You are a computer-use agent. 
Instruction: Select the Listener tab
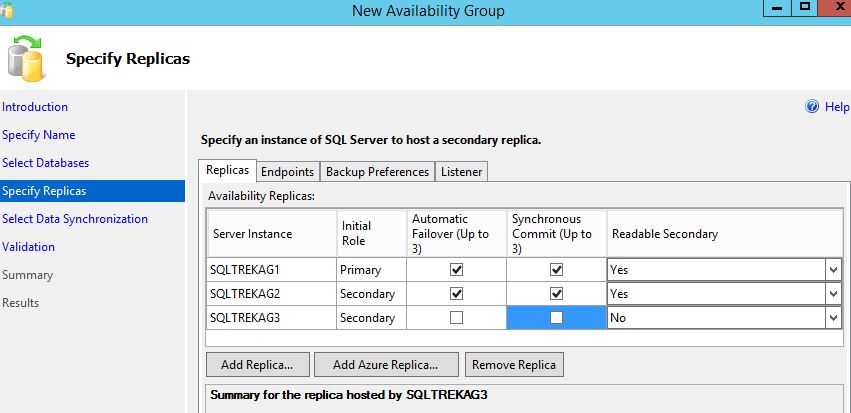[461, 171]
